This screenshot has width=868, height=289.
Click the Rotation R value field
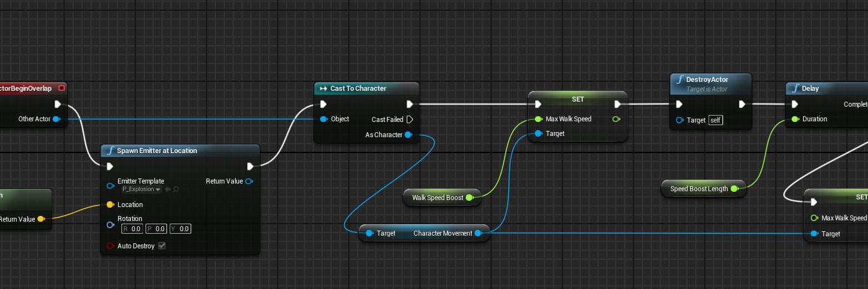pyautogui.click(x=132, y=229)
